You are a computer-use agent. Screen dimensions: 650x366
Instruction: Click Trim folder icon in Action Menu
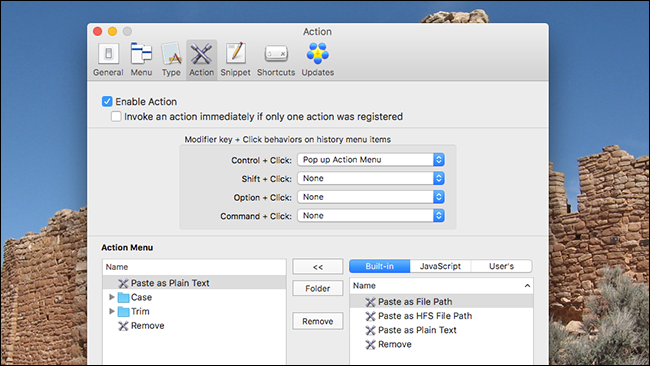(x=124, y=312)
